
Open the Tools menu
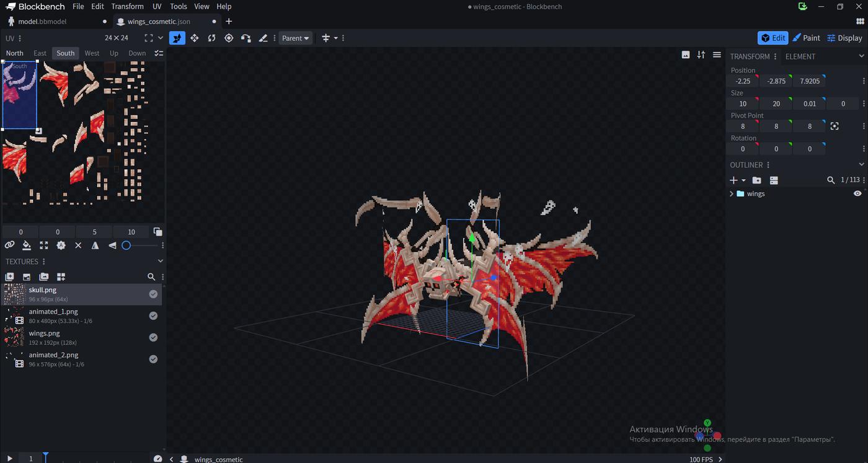click(179, 6)
